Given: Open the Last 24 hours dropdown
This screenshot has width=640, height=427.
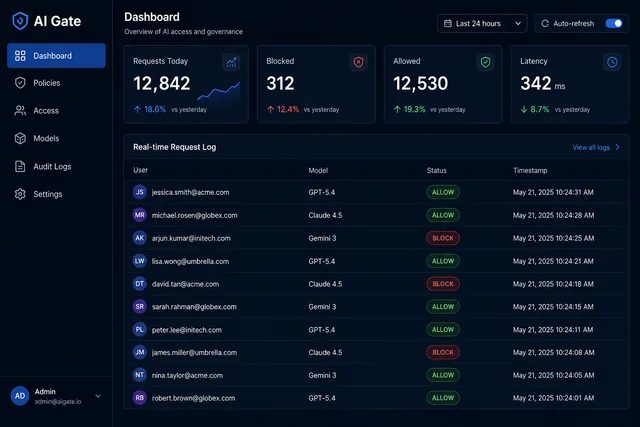Looking at the screenshot, I should click(x=482, y=24).
